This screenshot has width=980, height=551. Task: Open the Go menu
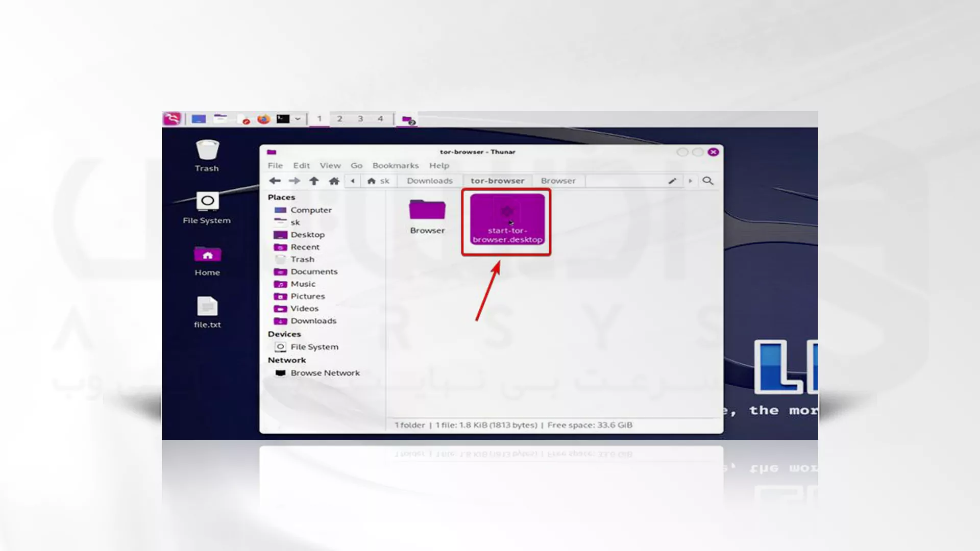[356, 165]
